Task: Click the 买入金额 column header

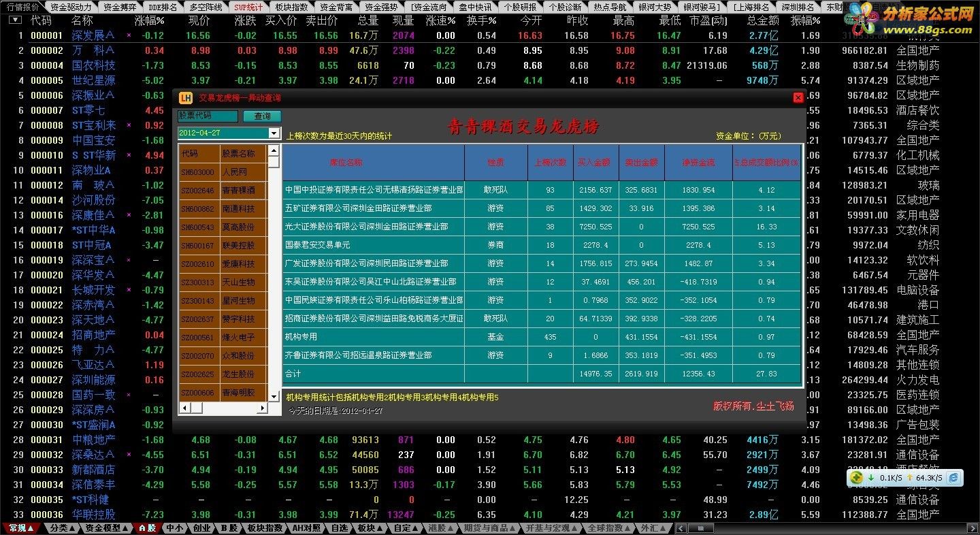Action: 595,163
